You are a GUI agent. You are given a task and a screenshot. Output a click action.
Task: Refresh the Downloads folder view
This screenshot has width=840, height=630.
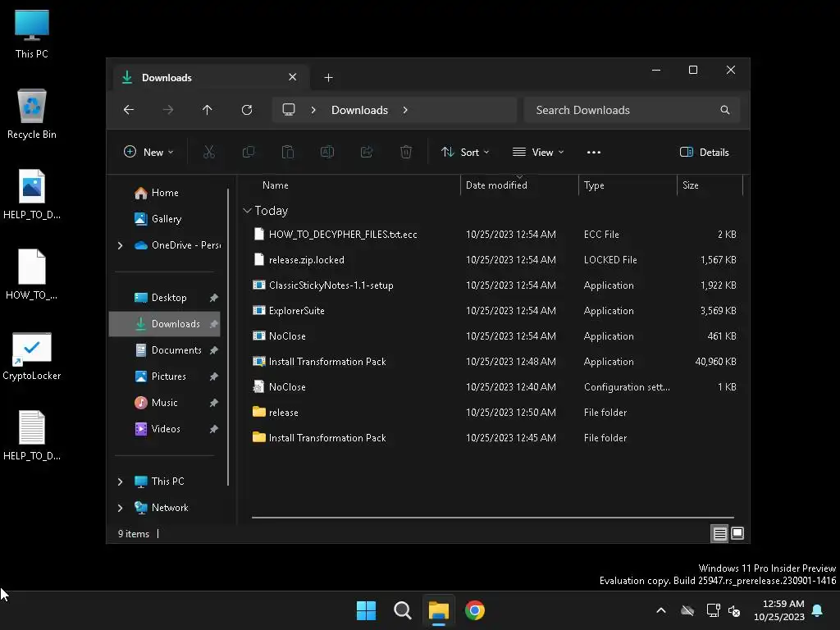(247, 110)
